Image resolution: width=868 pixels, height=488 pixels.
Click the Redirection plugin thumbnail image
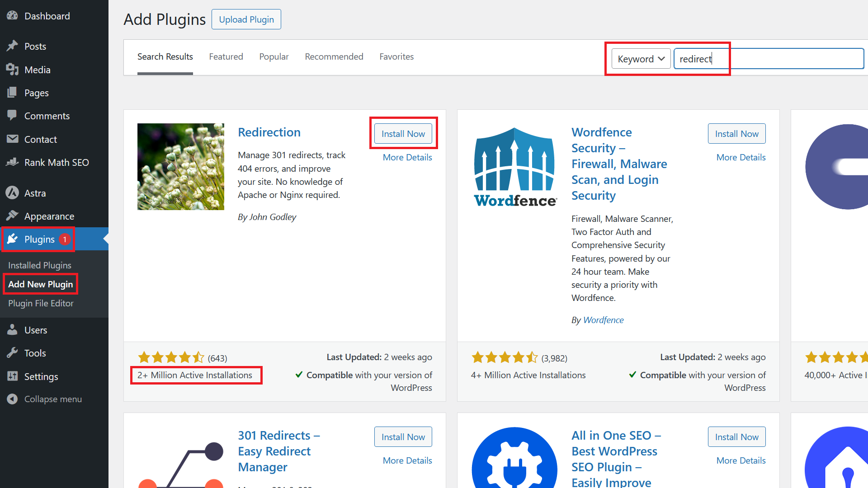tap(181, 166)
